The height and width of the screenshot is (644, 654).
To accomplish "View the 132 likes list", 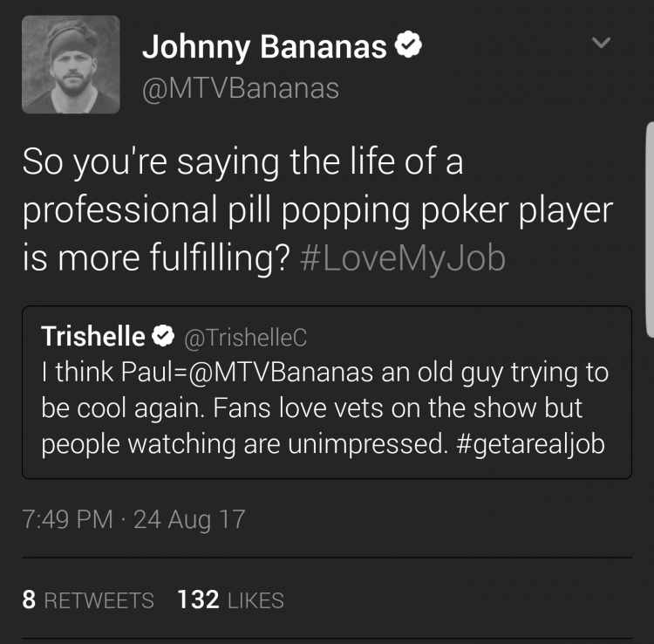I will [231, 599].
